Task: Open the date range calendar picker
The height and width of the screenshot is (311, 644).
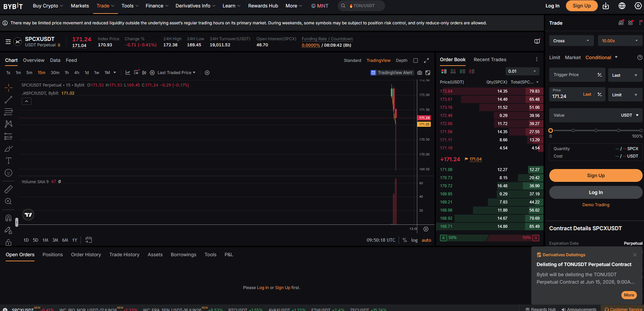Action: tap(89, 240)
